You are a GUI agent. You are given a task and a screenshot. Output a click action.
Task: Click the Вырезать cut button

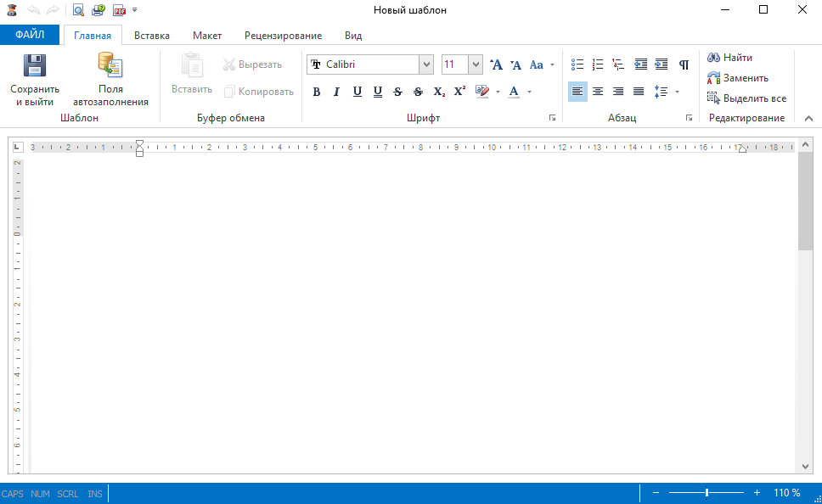pyautogui.click(x=252, y=64)
